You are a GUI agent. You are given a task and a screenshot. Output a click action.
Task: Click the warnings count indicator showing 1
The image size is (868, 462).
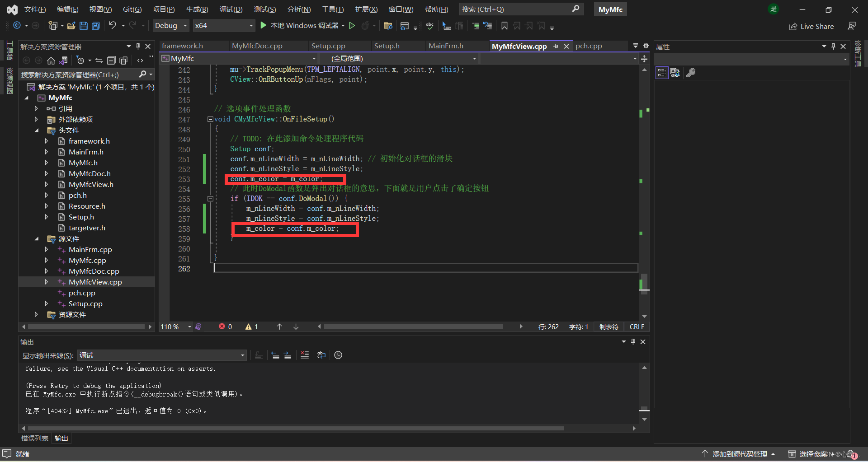(x=252, y=327)
